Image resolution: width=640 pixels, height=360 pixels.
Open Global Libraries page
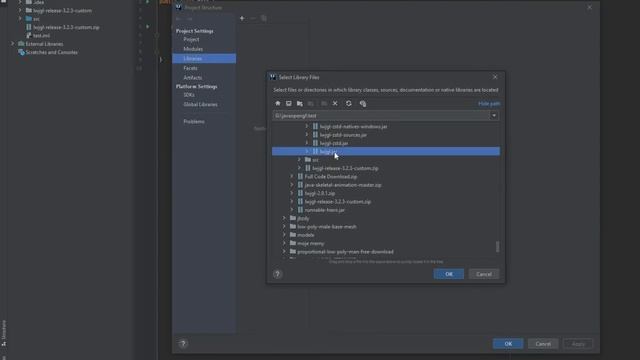[200, 104]
